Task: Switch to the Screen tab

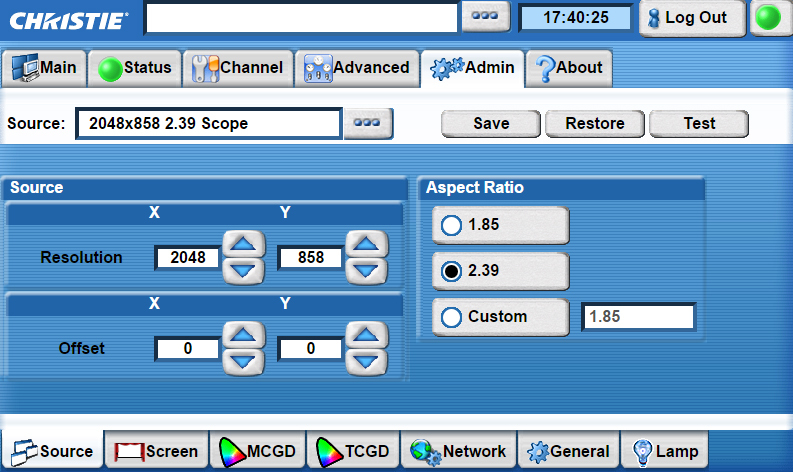Action: tap(157, 451)
